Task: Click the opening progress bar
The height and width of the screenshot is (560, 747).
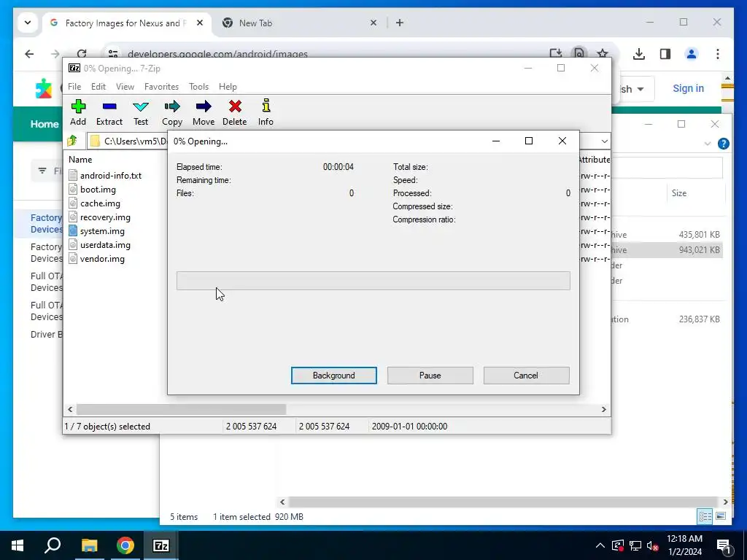Action: (373, 281)
